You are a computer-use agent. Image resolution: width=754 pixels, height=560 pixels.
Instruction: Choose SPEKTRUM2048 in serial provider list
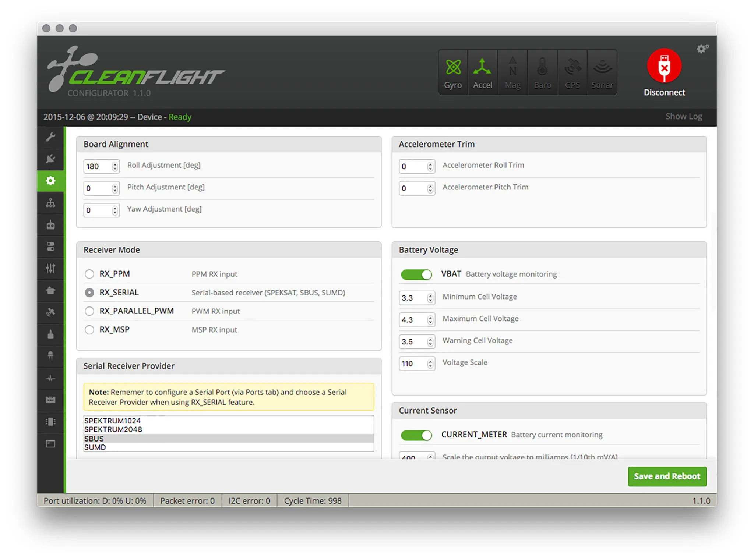point(113,429)
